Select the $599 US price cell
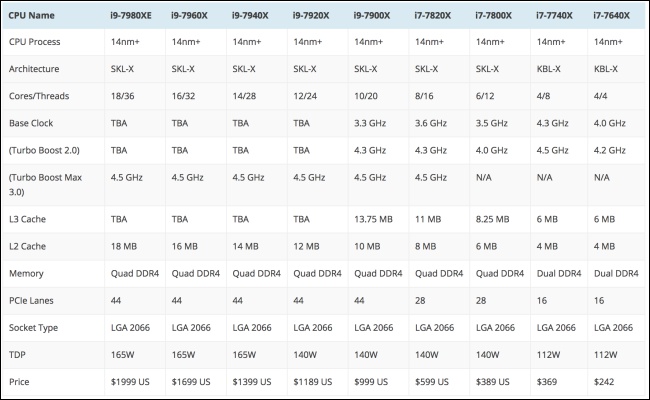 [432, 382]
